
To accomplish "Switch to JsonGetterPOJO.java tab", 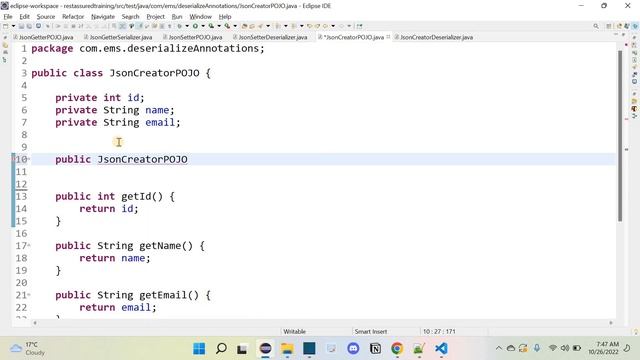I will point(43,37).
